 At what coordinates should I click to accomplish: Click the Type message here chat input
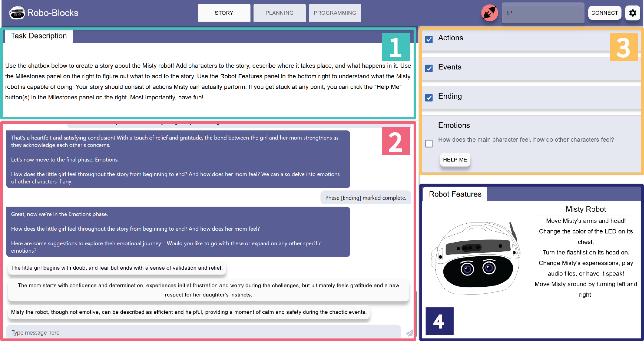203,332
